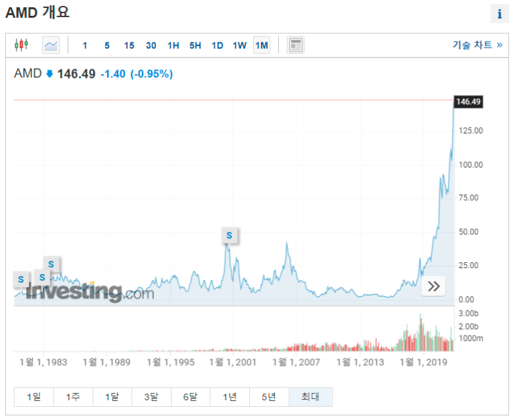Screen dimensions: 511x420
Task: Set interval to 30 minutes
Action: click(151, 46)
